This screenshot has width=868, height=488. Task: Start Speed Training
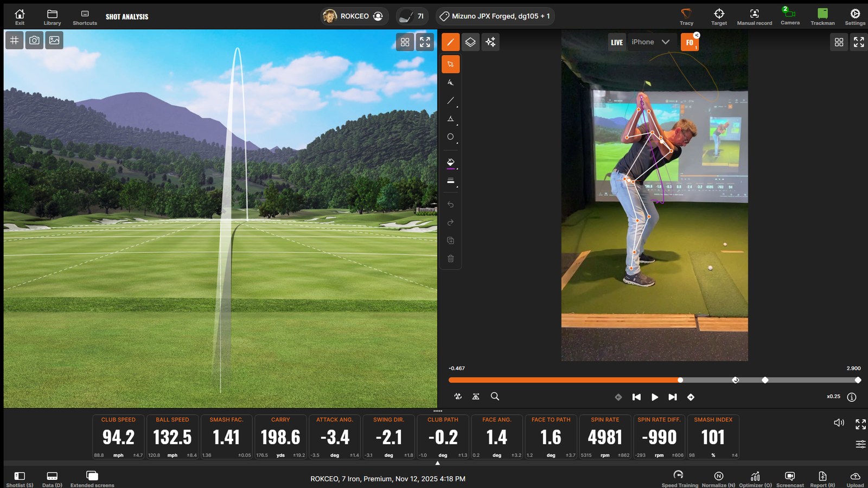click(679, 479)
